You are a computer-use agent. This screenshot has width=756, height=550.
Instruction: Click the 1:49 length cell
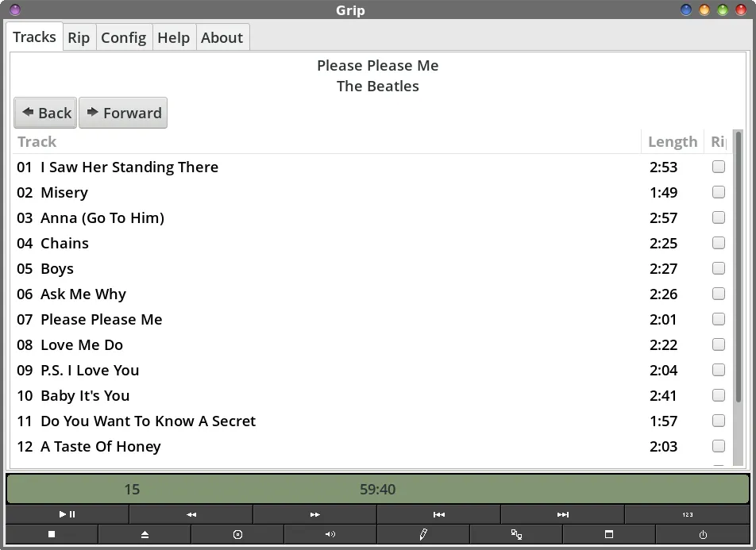tap(663, 192)
